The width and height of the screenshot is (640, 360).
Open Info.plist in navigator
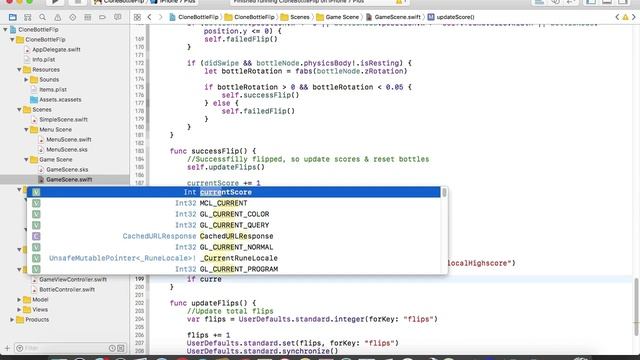point(44,60)
